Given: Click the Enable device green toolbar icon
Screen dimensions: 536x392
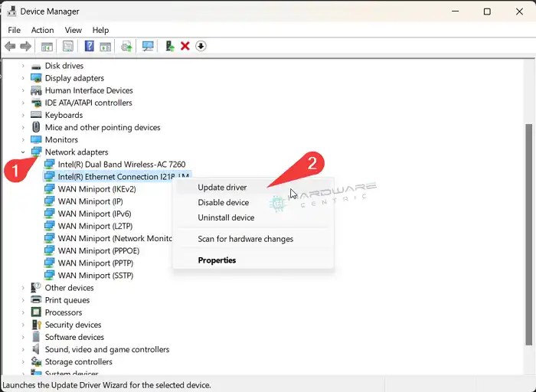Looking at the screenshot, I should point(169,46).
